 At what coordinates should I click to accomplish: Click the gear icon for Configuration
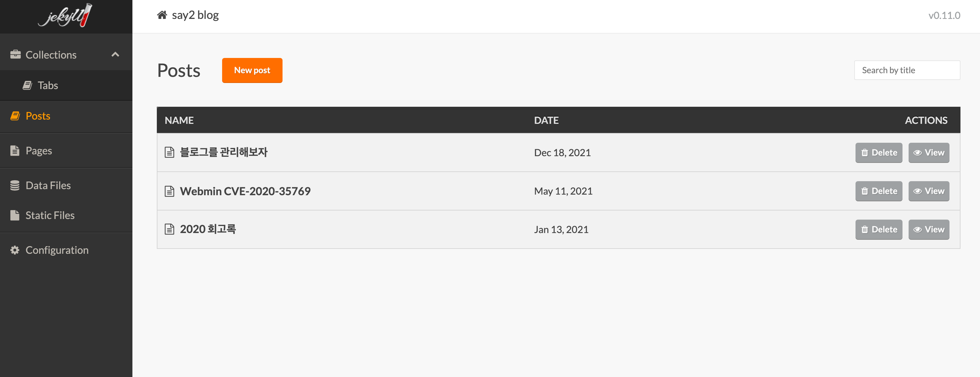pos(15,250)
